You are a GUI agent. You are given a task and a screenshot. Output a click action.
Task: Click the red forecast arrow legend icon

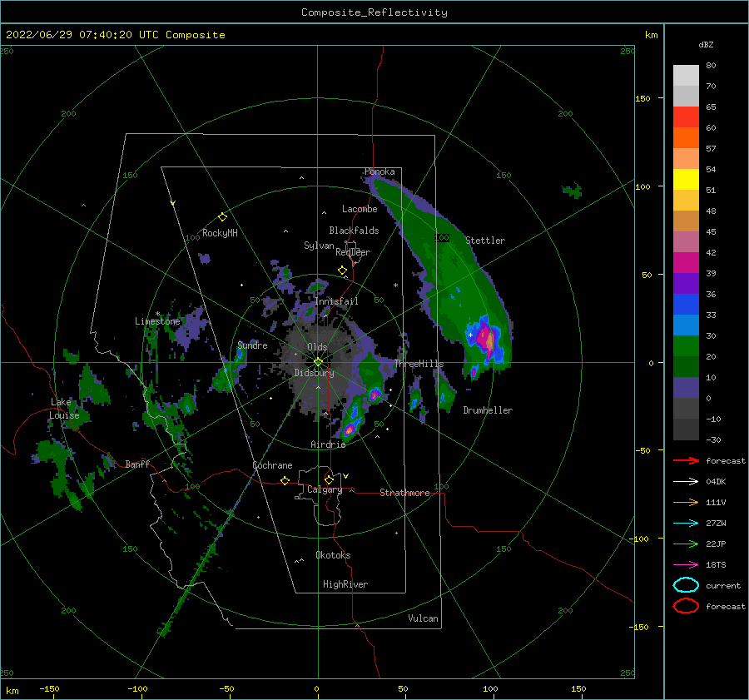tap(686, 460)
